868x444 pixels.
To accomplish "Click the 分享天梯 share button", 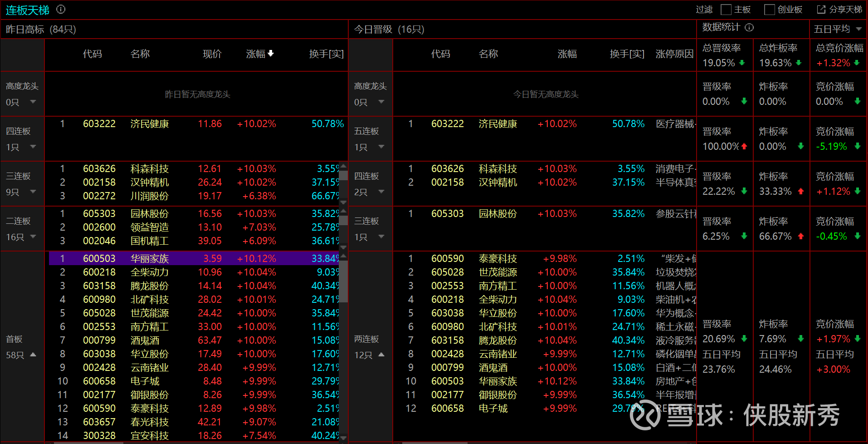I will (x=840, y=10).
